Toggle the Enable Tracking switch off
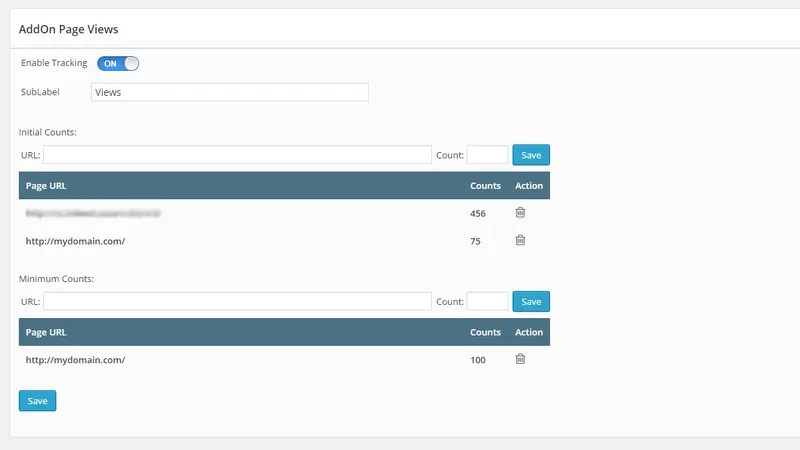This screenshot has width=800, height=450. (118, 63)
